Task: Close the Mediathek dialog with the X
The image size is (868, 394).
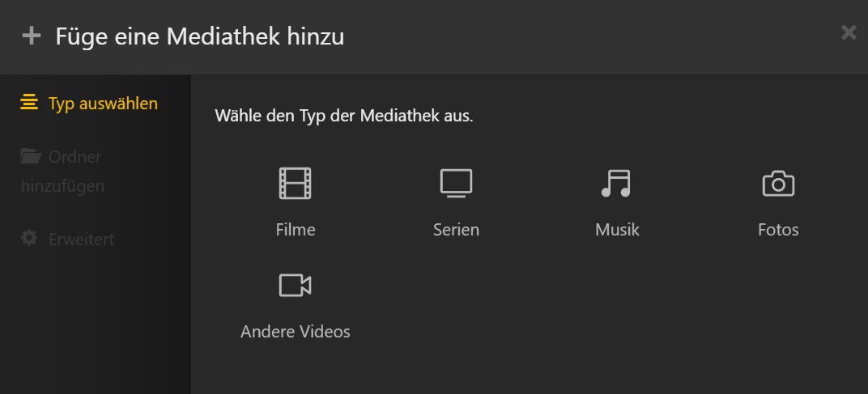Action: [849, 32]
